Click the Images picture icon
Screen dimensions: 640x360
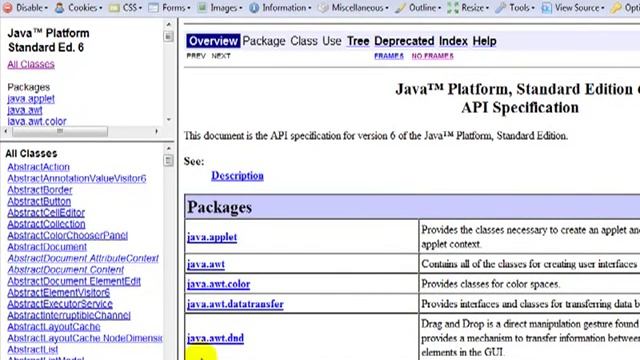[x=202, y=7]
